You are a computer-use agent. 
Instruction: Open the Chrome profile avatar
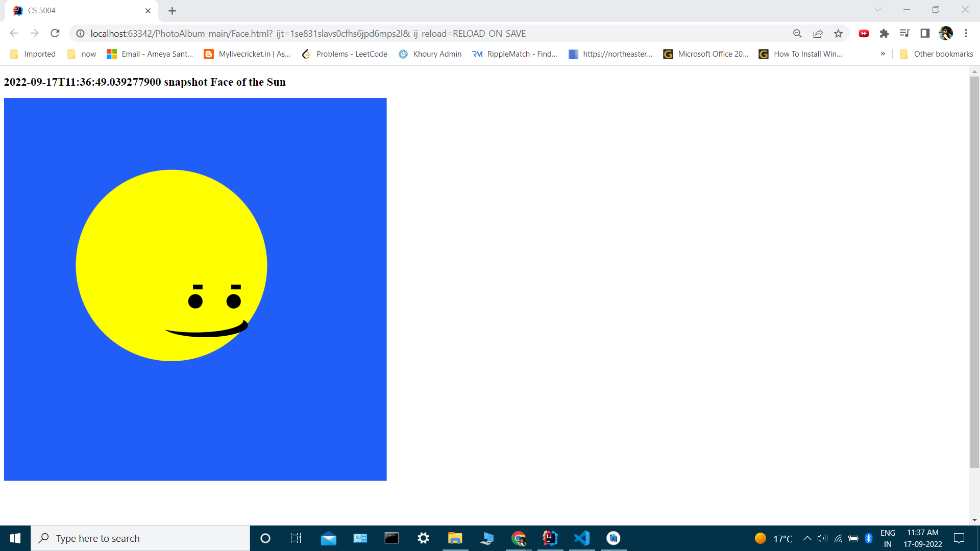click(x=946, y=33)
